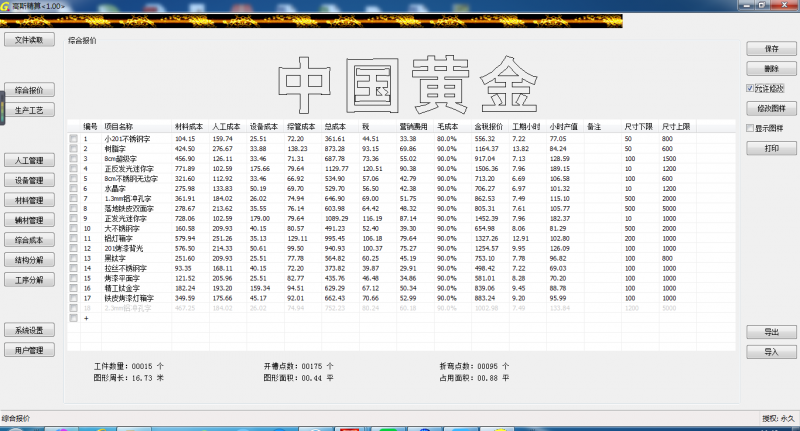
Task: Select hourly output cell 189.15
Action: 560,168
